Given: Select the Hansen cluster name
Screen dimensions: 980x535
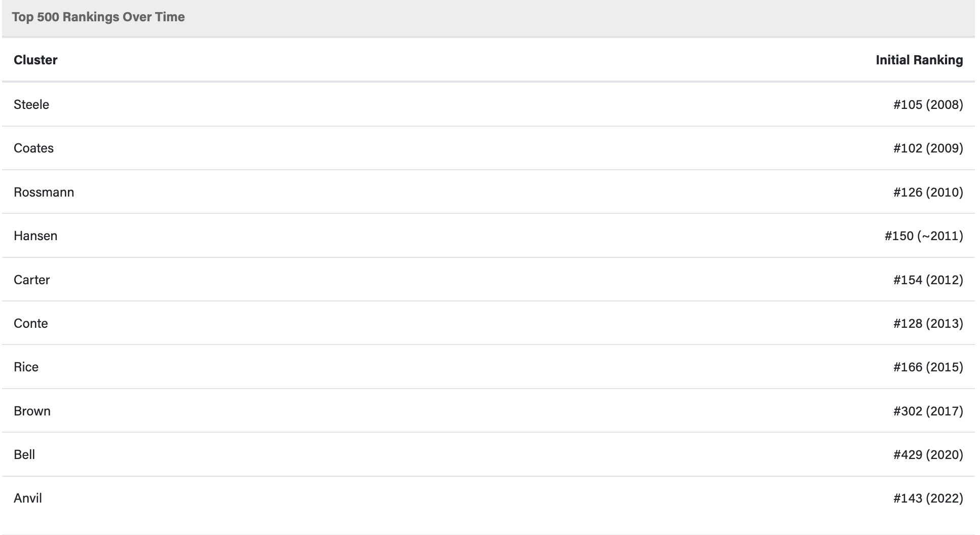Looking at the screenshot, I should coord(35,236).
